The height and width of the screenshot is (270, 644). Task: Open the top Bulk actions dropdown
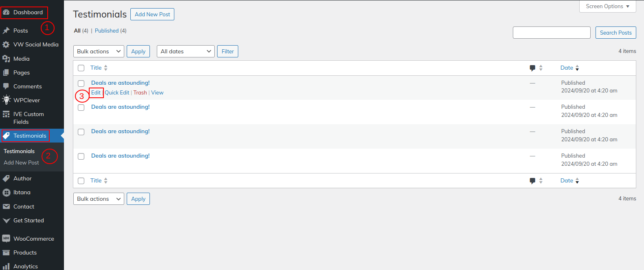click(99, 51)
